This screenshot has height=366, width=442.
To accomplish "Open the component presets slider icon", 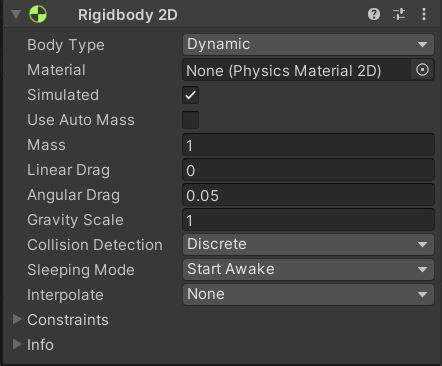I will coord(399,14).
